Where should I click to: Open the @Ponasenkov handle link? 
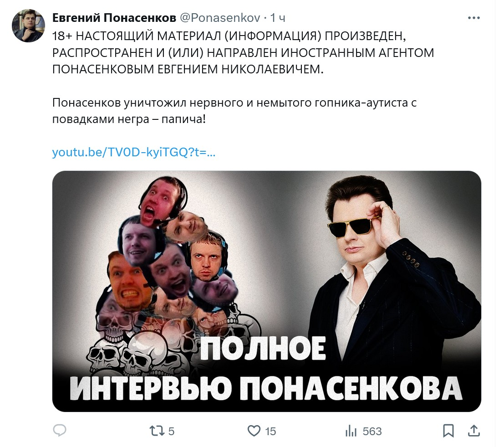coord(220,18)
